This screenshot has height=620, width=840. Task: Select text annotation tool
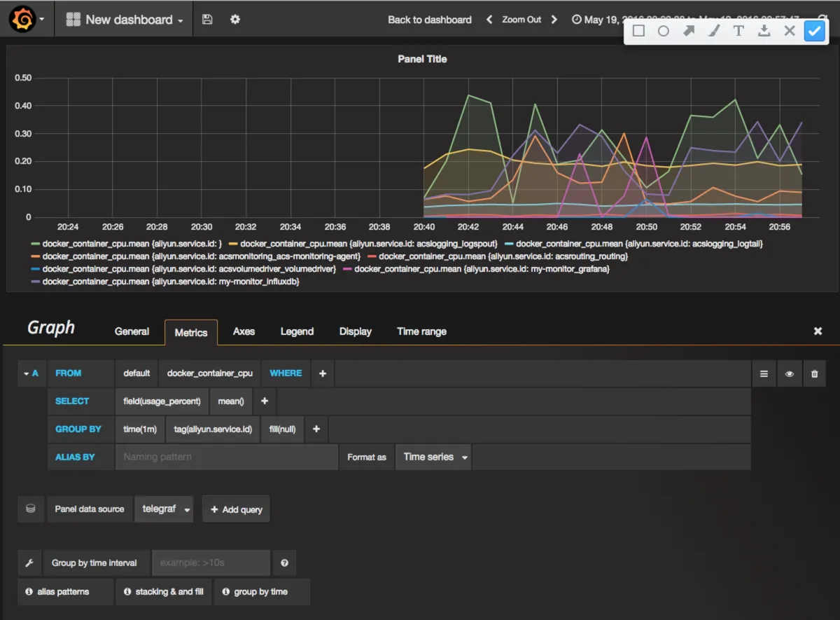coord(738,31)
